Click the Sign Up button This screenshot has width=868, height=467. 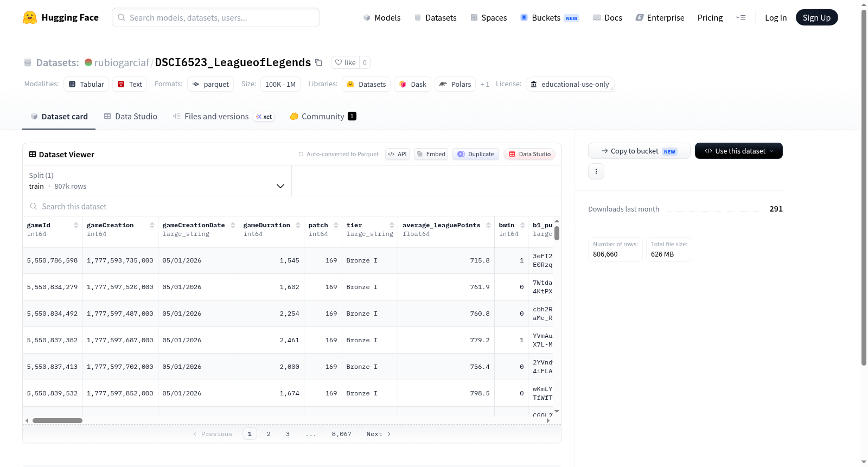point(816,17)
